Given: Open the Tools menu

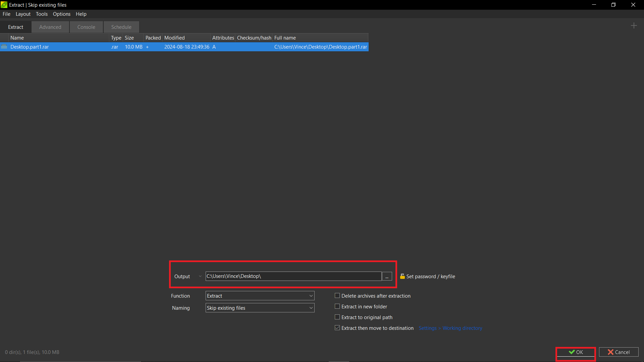Looking at the screenshot, I should click(42, 14).
